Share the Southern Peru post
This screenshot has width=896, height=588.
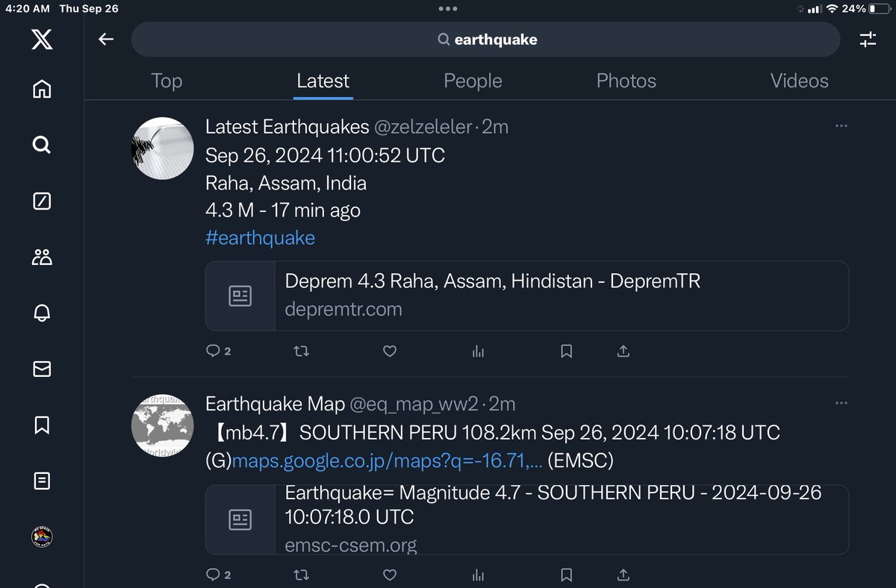(623, 575)
